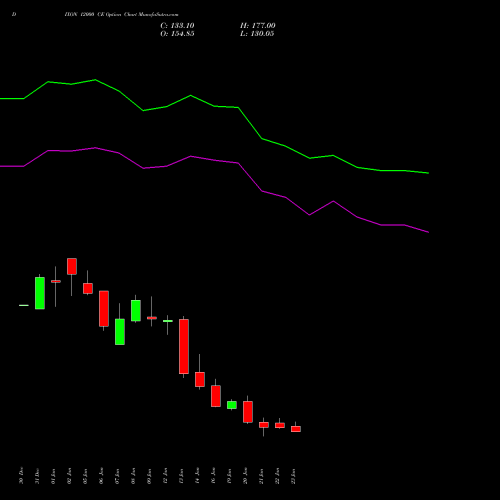Image resolution: width=500 pixels, height=500 pixels.
Task: Select the 21 Jan date label
Action: [261, 476]
